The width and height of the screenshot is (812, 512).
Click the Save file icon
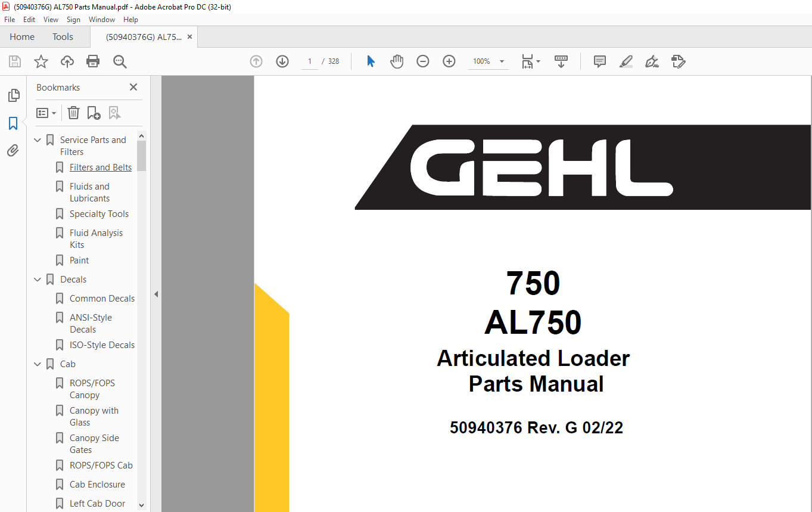tap(15, 61)
